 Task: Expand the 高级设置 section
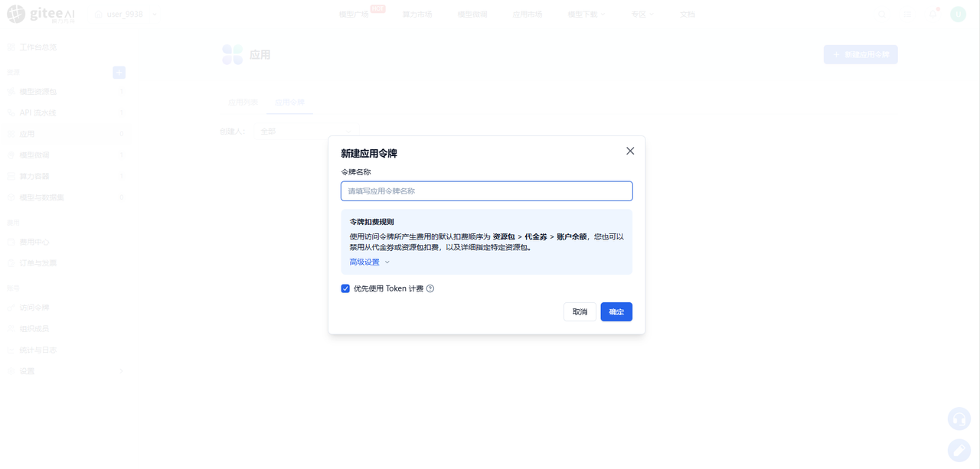pyautogui.click(x=370, y=262)
